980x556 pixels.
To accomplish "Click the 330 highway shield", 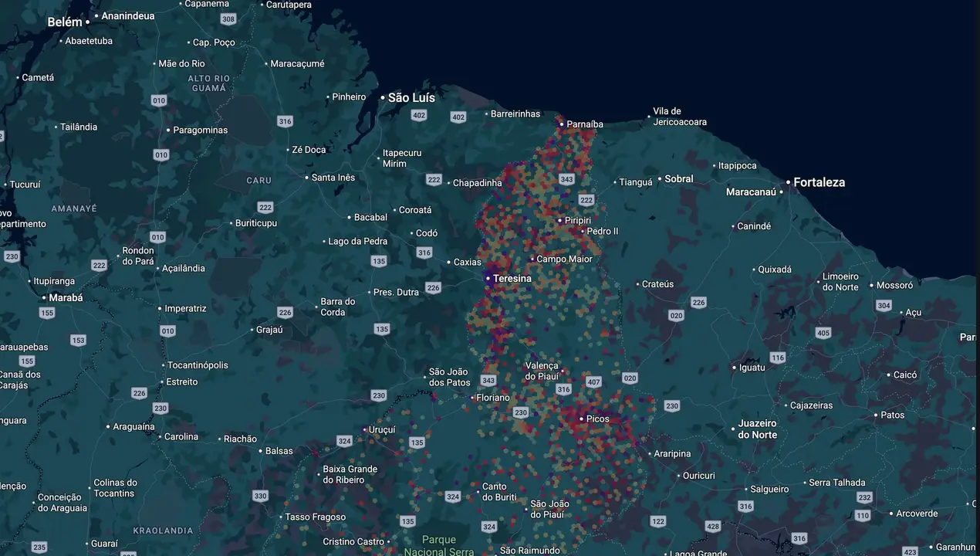I will click(x=260, y=497).
